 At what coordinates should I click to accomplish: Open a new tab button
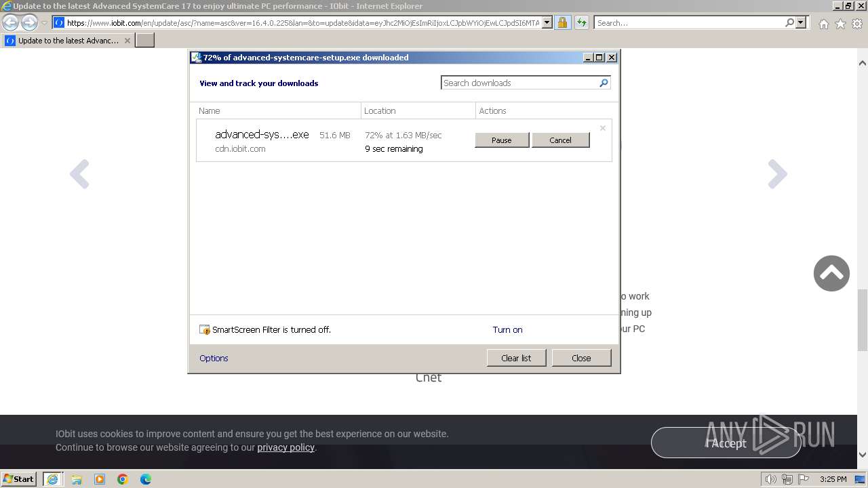coord(145,41)
